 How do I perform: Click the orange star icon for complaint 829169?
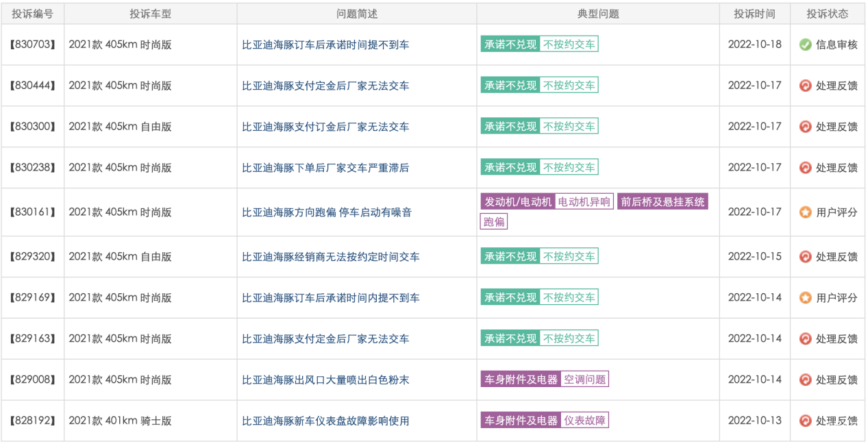click(x=806, y=298)
